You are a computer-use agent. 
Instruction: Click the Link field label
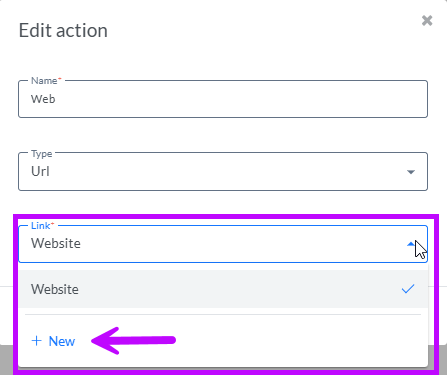coord(40,226)
